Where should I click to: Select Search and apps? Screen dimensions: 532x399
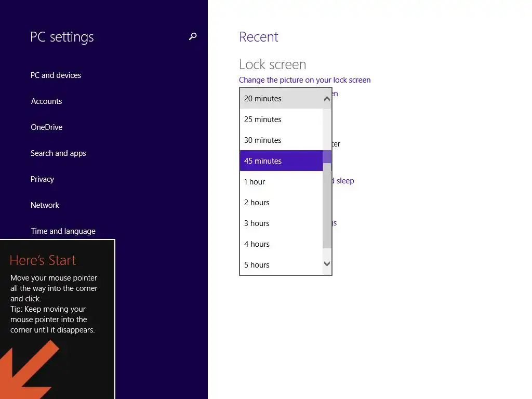click(58, 153)
